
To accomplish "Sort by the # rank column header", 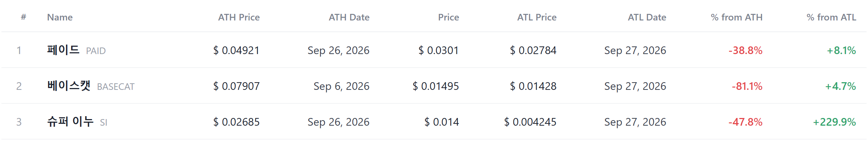I will (x=23, y=17).
